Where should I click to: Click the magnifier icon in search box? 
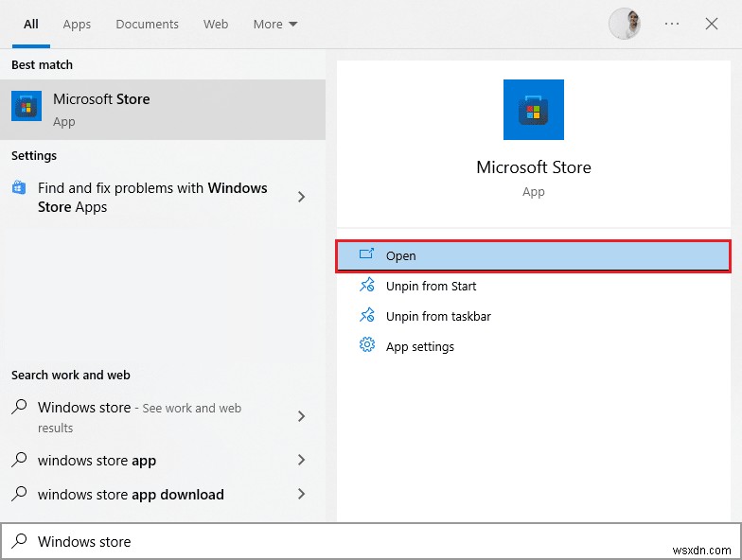pyautogui.click(x=19, y=542)
